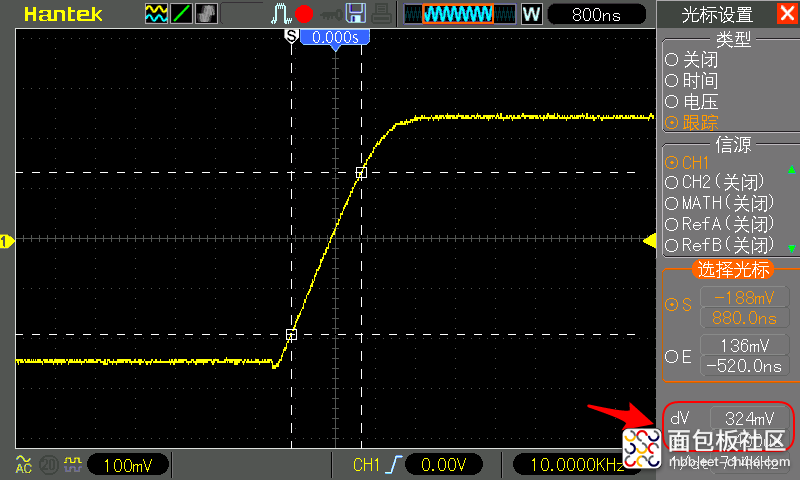Click the 光标设置 panel title
800x480 pixels.
[x=717, y=14]
